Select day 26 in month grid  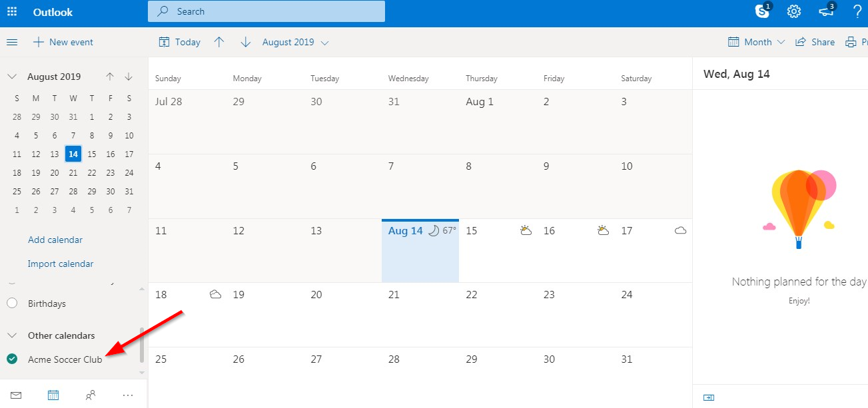pyautogui.click(x=265, y=377)
